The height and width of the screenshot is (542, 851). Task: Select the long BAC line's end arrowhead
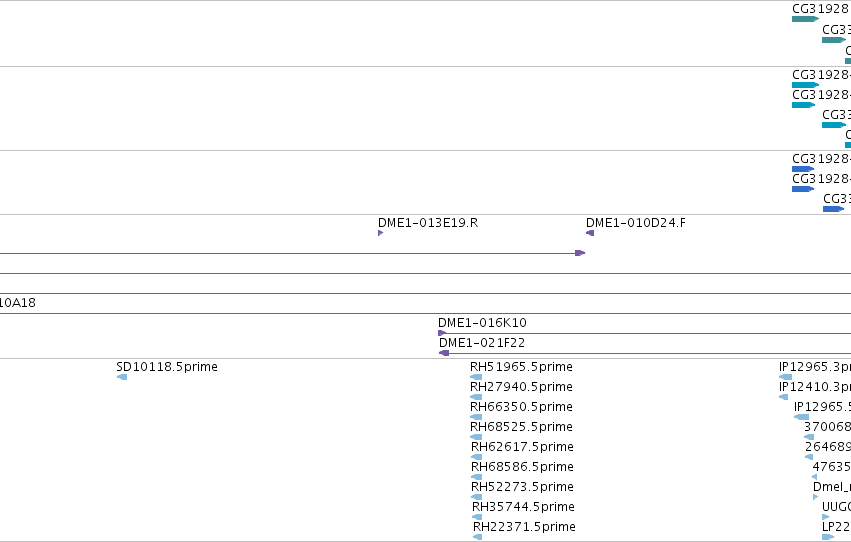580,253
